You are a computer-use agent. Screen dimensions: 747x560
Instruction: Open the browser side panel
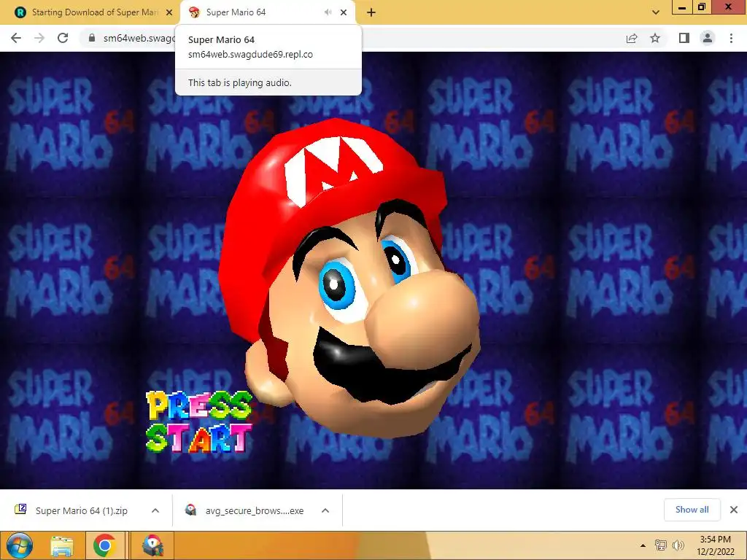684,38
